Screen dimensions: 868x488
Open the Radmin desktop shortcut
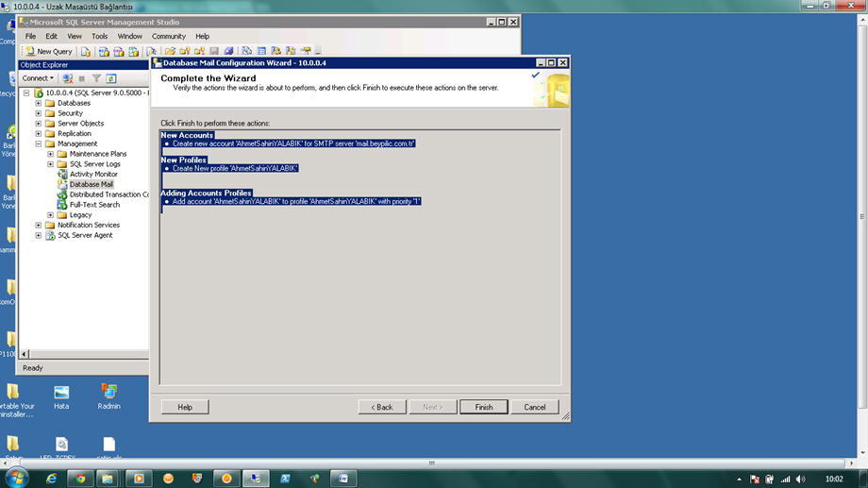pyautogui.click(x=108, y=396)
